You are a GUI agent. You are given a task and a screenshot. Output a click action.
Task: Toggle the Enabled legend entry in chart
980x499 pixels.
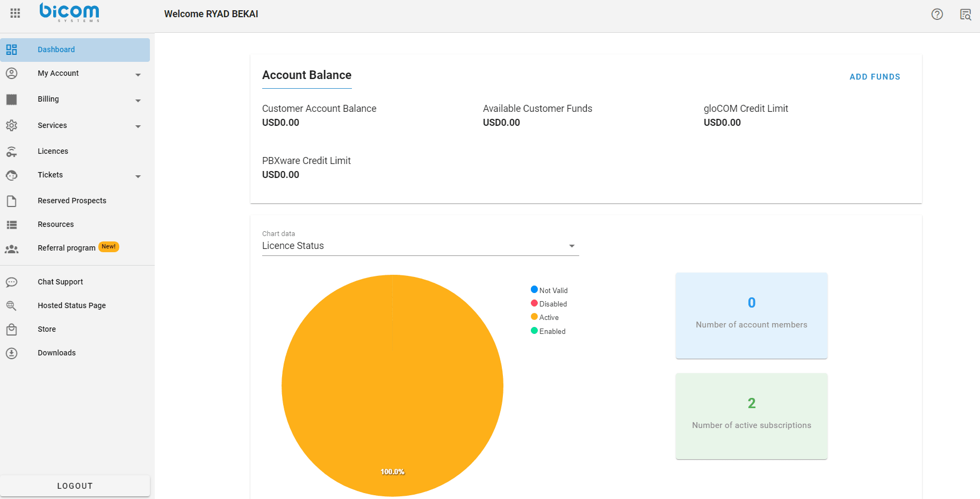[548, 331]
